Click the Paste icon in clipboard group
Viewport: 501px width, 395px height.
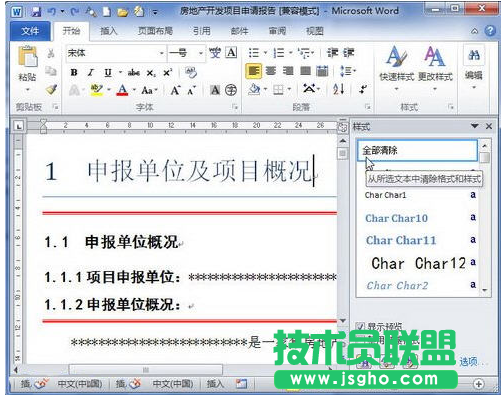(27, 57)
